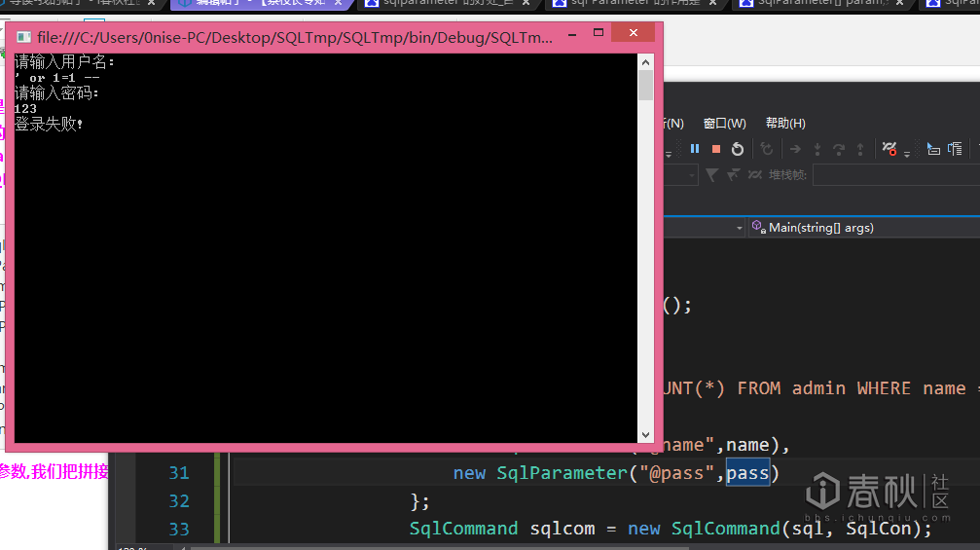Click the funnel-with-lines filter icon

[x=733, y=175]
